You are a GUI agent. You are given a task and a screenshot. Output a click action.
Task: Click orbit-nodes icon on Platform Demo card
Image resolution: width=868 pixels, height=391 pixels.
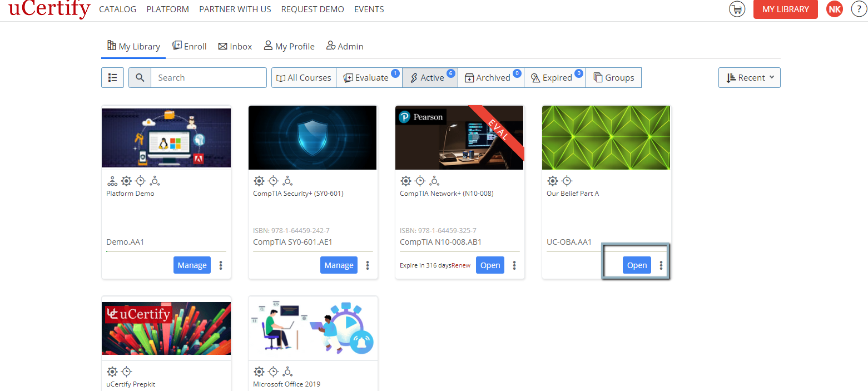pyautogui.click(x=155, y=181)
